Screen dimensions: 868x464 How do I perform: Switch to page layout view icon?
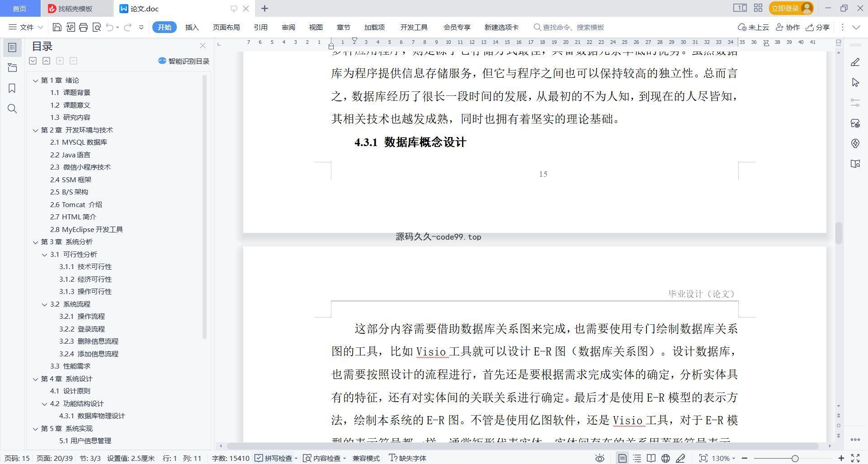click(622, 458)
